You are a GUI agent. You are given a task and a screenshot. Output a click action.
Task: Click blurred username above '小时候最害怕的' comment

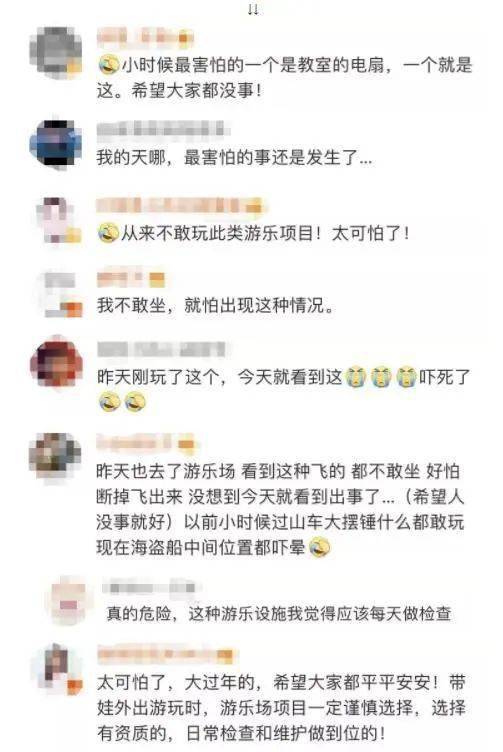click(x=145, y=37)
